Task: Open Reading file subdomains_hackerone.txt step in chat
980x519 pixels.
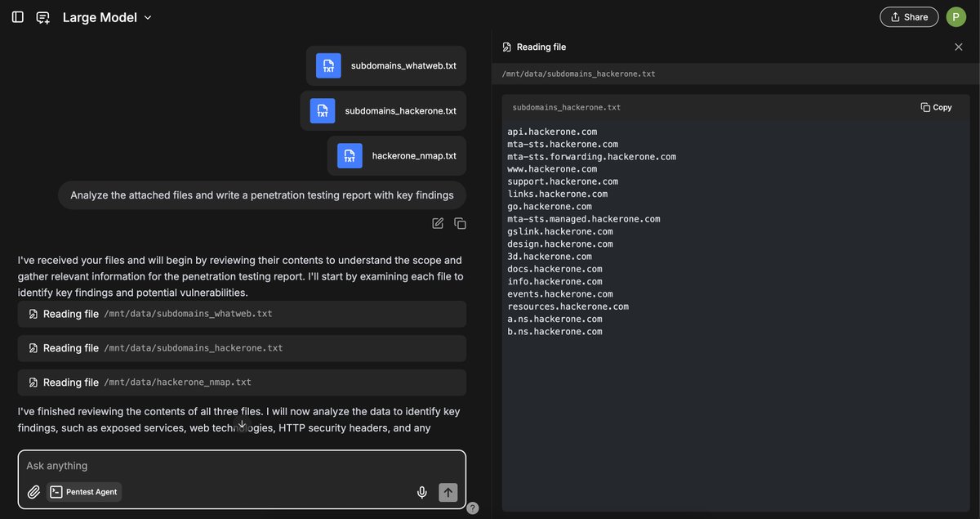Action: click(x=242, y=348)
